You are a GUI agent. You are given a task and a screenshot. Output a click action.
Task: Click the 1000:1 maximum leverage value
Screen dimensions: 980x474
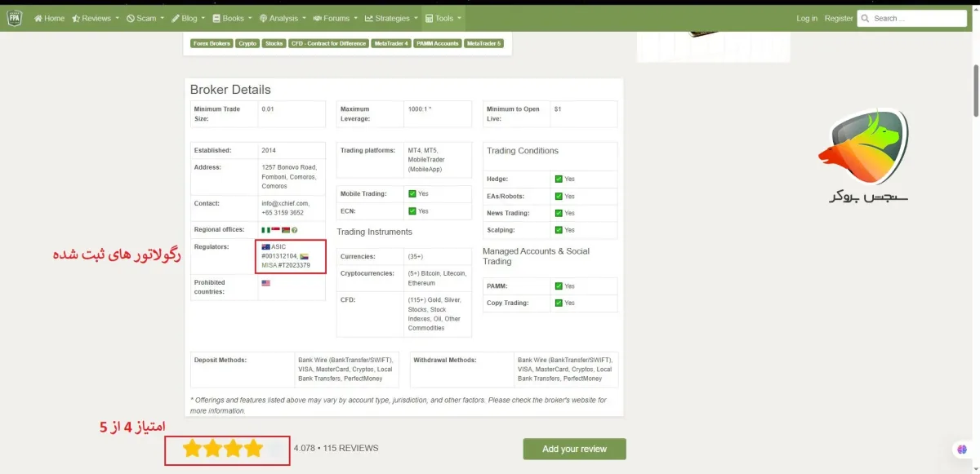tap(420, 109)
